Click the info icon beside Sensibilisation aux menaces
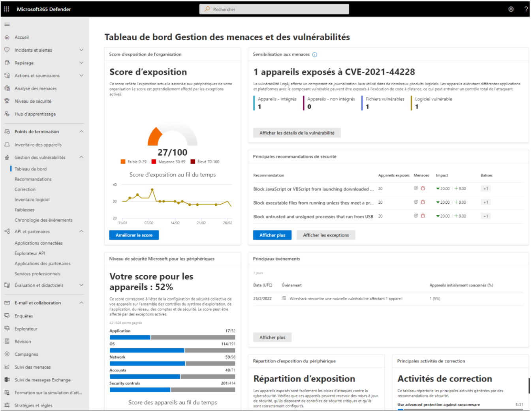The width and height of the screenshot is (532, 413). tap(314, 54)
